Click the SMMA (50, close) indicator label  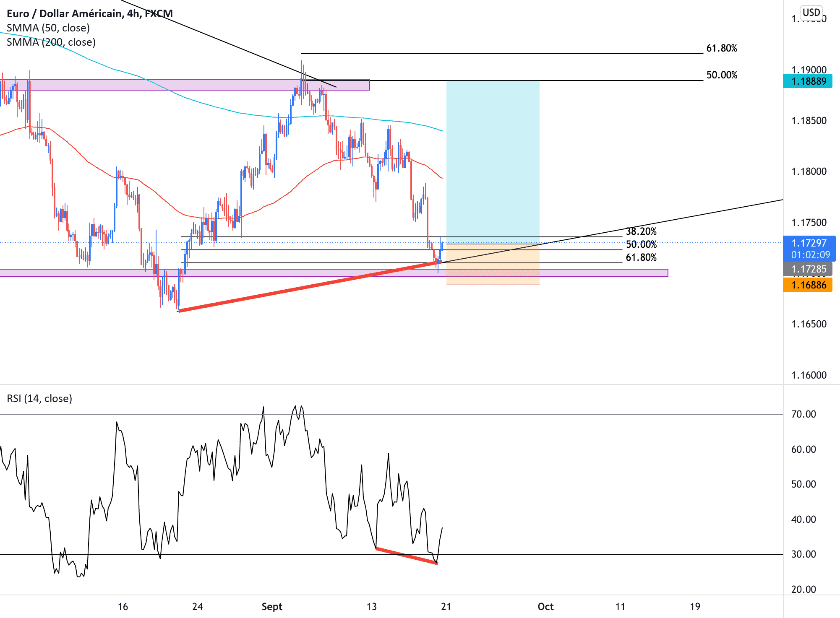(48, 28)
